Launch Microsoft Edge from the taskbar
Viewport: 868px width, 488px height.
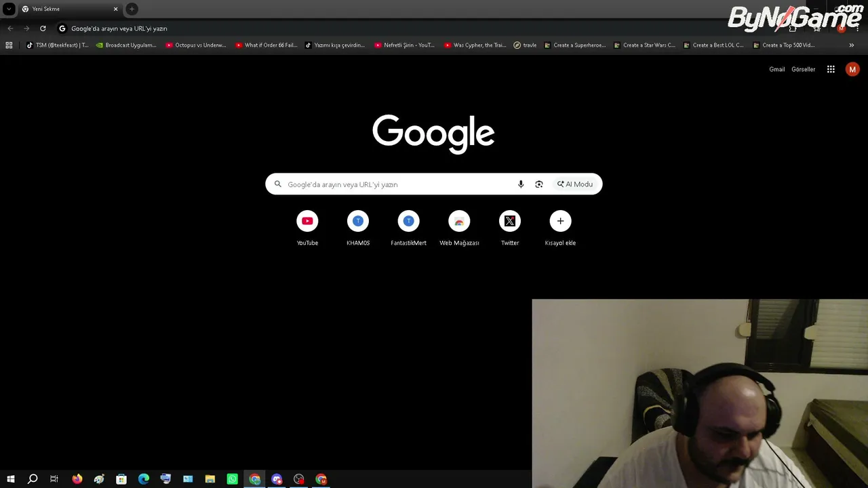click(x=144, y=479)
